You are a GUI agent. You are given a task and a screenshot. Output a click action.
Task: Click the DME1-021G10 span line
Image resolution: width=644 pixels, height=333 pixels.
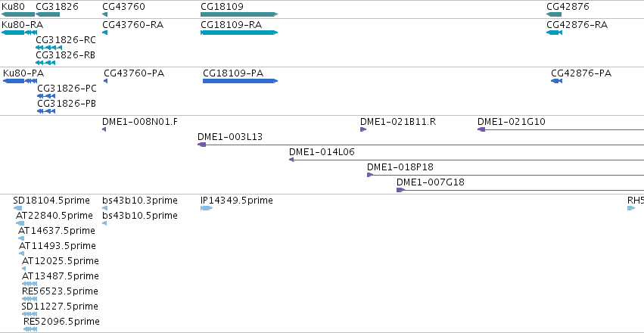coord(568,129)
